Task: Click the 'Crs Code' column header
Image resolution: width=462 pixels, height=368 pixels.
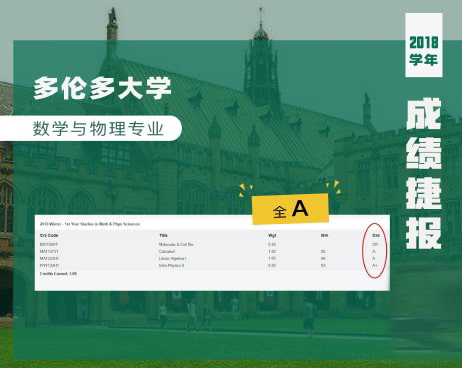Action: tap(49, 235)
